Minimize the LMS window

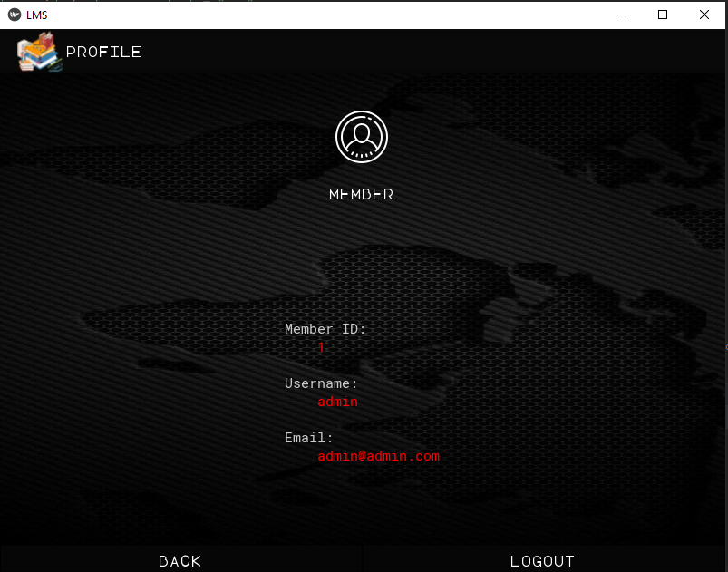point(622,15)
